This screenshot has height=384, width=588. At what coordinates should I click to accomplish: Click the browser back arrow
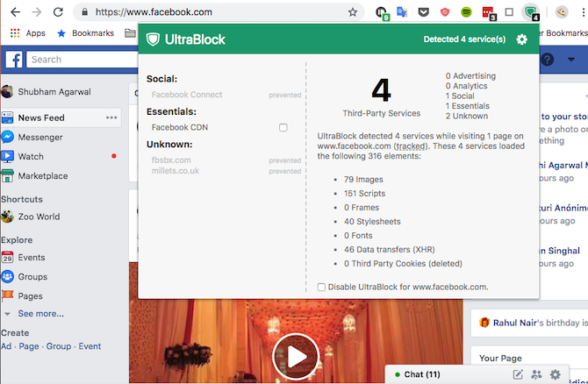(15, 12)
